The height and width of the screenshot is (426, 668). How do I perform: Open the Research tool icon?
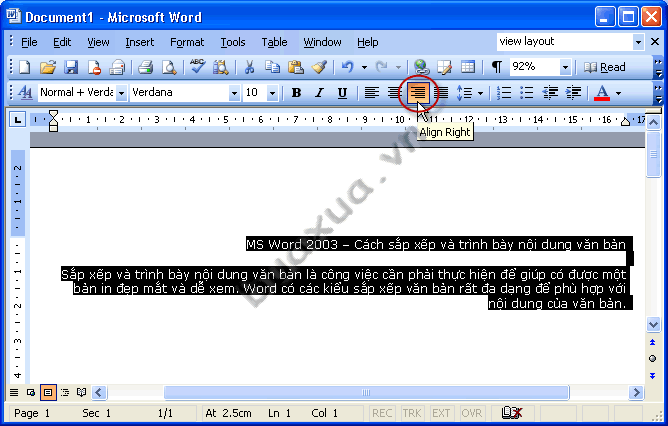point(221,67)
